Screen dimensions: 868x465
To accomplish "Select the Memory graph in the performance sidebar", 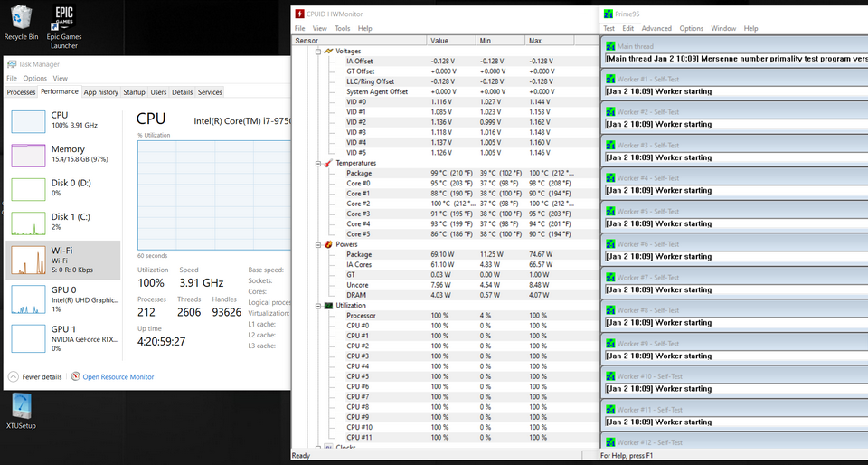I will 63,155.
